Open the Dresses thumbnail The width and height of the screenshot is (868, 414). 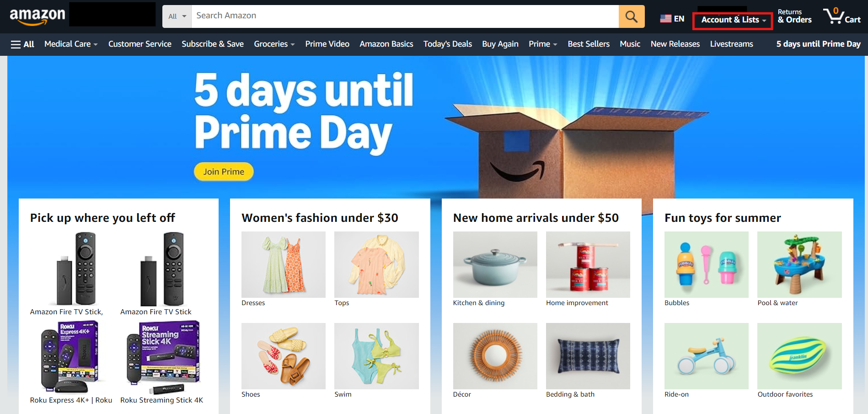coord(284,264)
